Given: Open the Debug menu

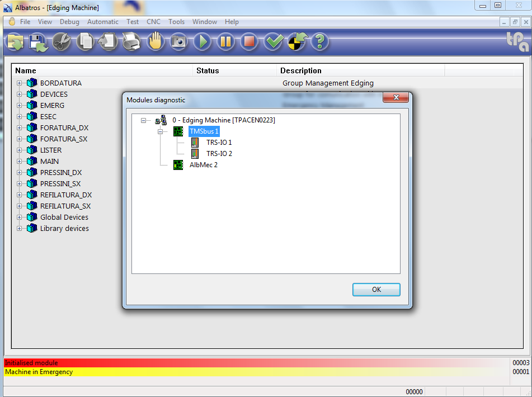Looking at the screenshot, I should click(69, 22).
